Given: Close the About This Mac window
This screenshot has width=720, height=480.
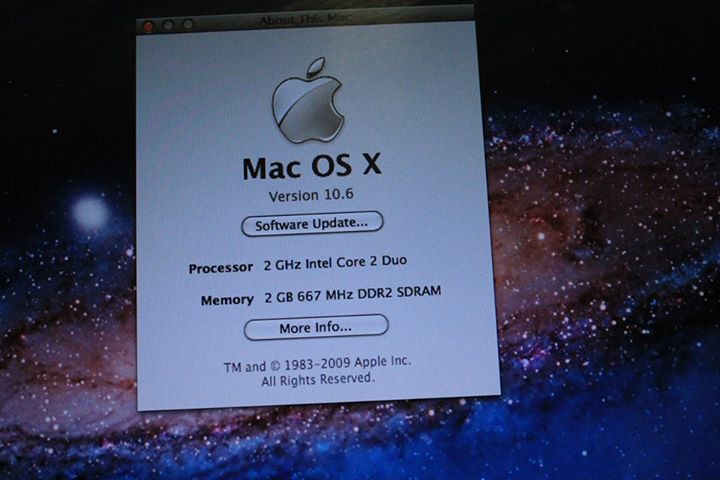Looking at the screenshot, I should (x=149, y=26).
